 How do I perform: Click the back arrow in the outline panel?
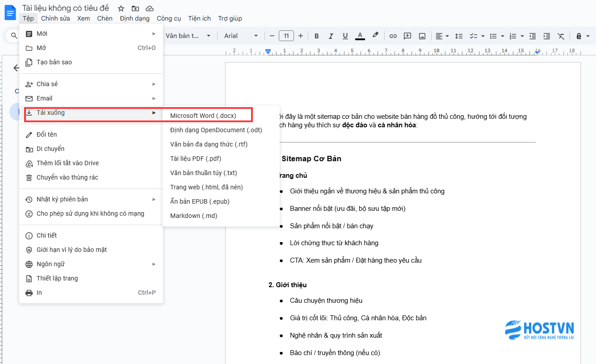click(x=17, y=68)
